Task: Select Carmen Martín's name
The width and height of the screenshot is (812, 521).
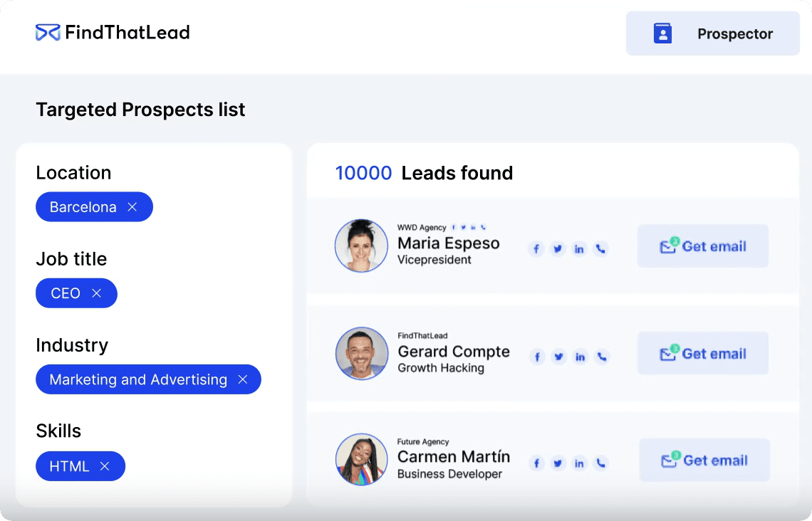Action: (453, 457)
